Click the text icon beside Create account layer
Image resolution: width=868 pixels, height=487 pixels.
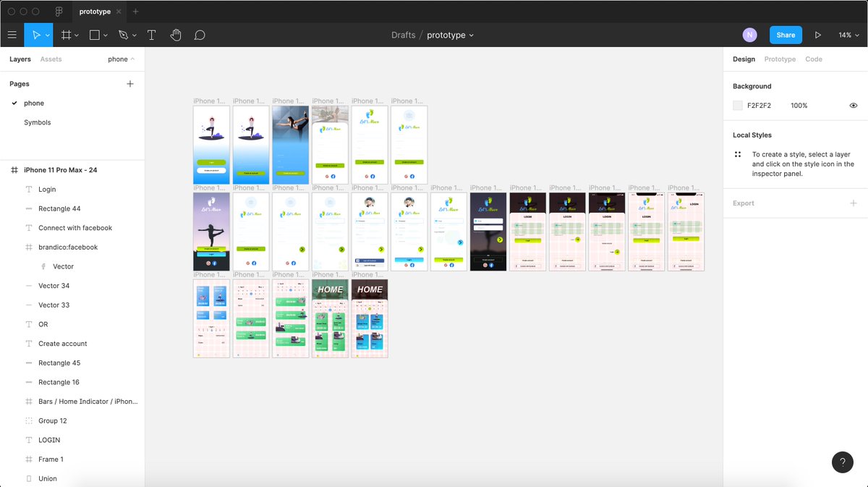[x=29, y=344]
